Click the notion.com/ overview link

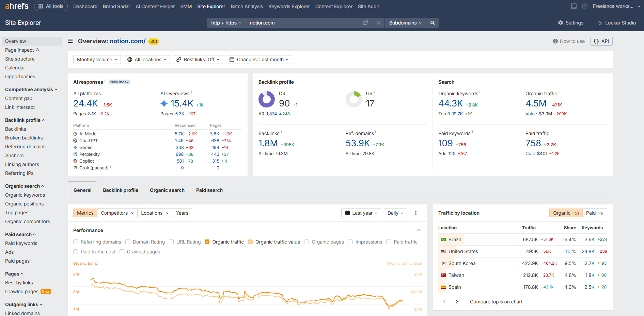click(127, 41)
